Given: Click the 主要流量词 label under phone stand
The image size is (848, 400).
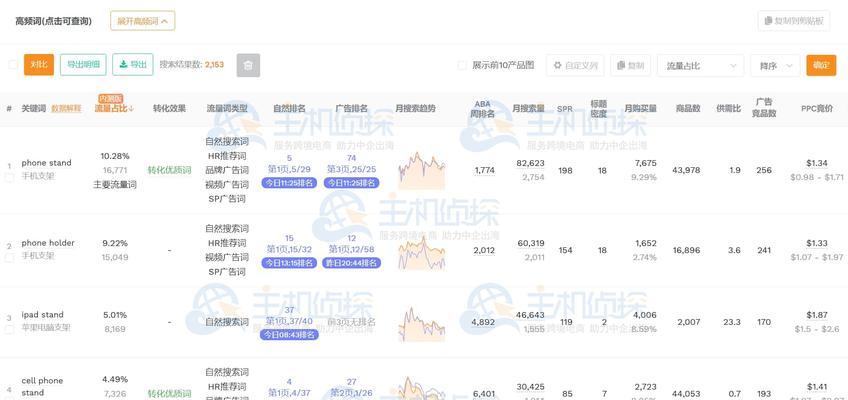Looking at the screenshot, I should [115, 185].
